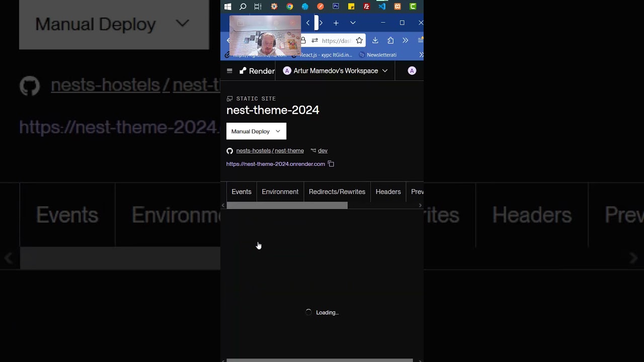644x362 pixels.
Task: Open a new browser tab
Action: coord(336,23)
